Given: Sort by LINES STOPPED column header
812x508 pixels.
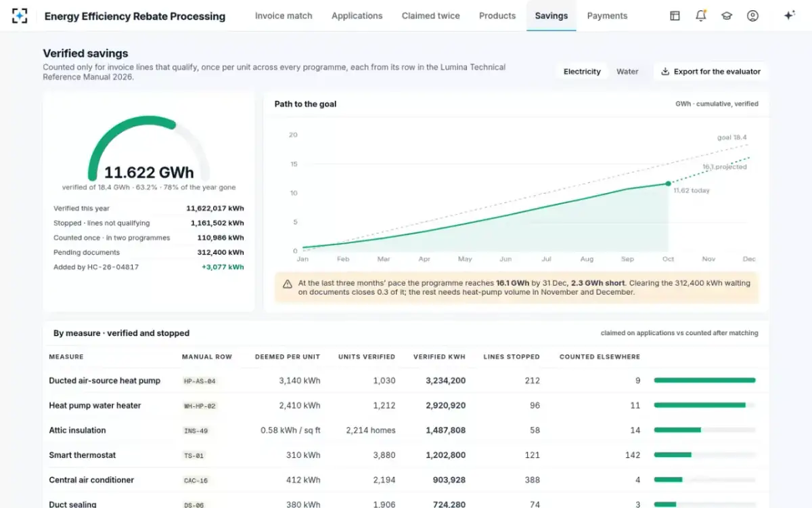Looking at the screenshot, I should pos(512,357).
